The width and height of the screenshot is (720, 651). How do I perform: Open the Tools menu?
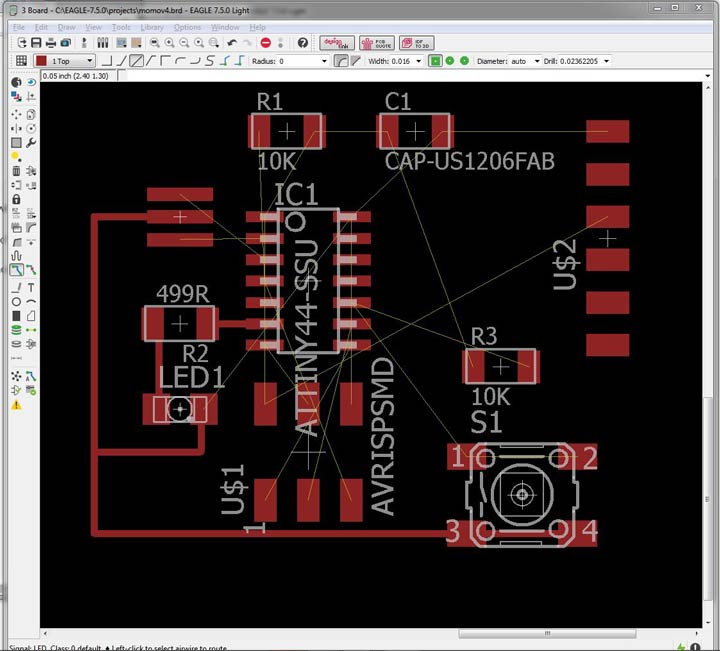121,27
